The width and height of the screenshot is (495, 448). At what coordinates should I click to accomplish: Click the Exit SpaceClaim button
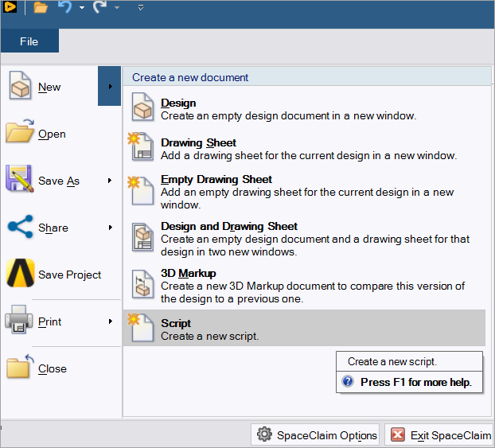tap(438, 435)
